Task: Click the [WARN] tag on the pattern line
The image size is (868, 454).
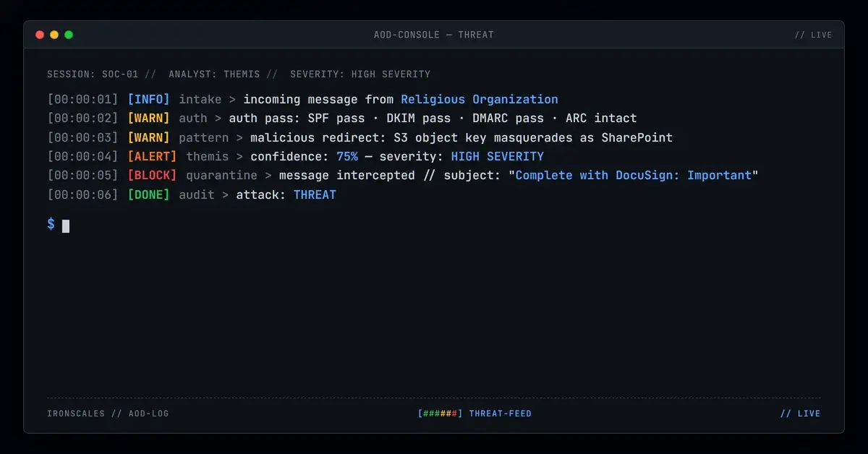Action: click(x=148, y=137)
